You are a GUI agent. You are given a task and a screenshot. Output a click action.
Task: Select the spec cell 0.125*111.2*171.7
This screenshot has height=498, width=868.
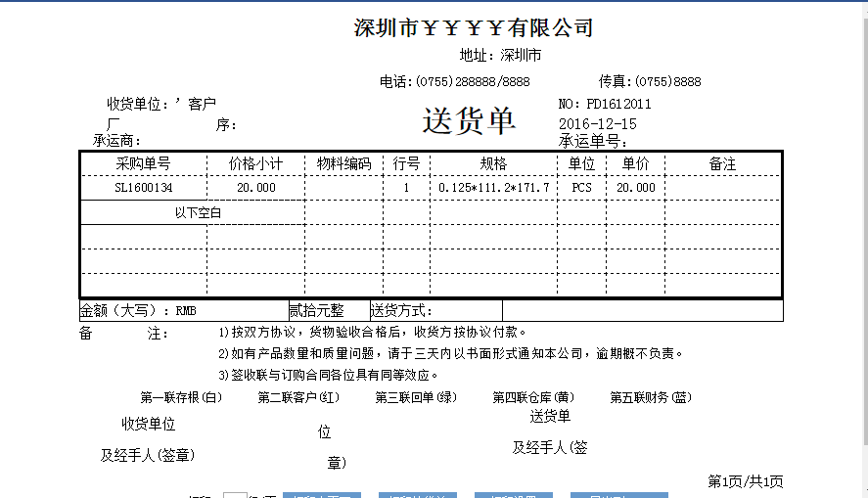tap(493, 188)
